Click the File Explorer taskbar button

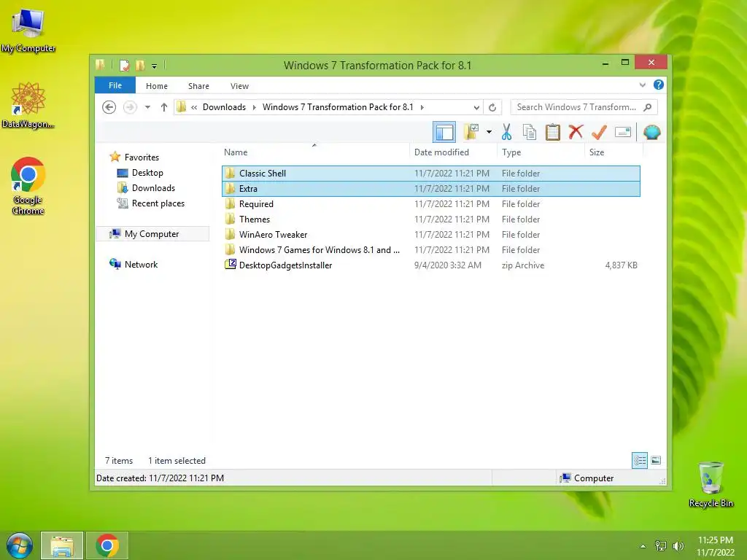62,545
